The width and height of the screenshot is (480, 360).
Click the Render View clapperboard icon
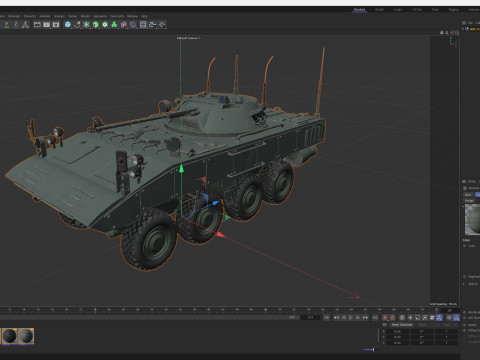[x=37, y=25]
